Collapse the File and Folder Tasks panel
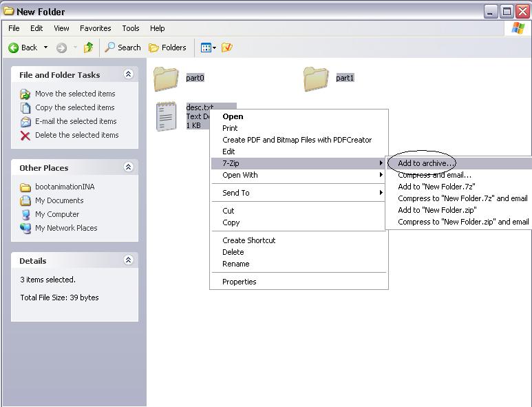This screenshot has width=532, height=407. click(x=128, y=74)
